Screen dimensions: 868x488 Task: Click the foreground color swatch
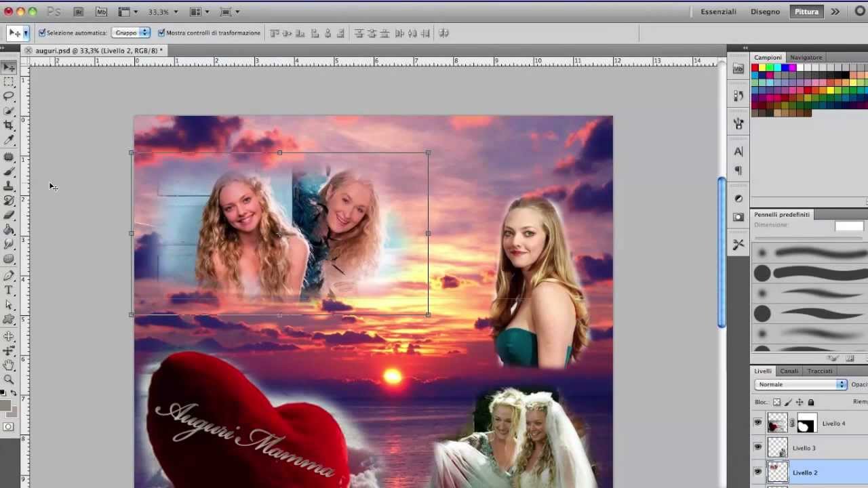[5, 406]
